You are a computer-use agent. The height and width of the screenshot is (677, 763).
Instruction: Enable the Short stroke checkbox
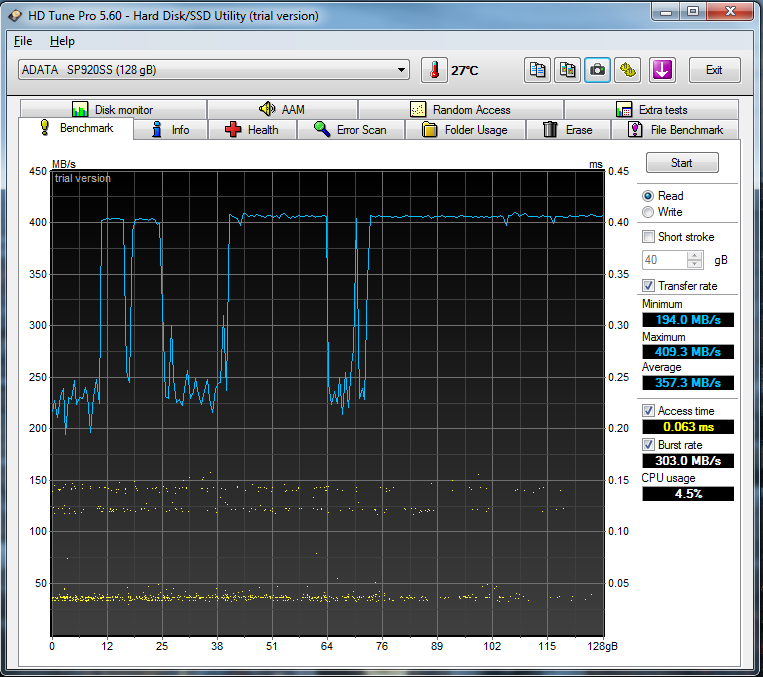[649, 237]
